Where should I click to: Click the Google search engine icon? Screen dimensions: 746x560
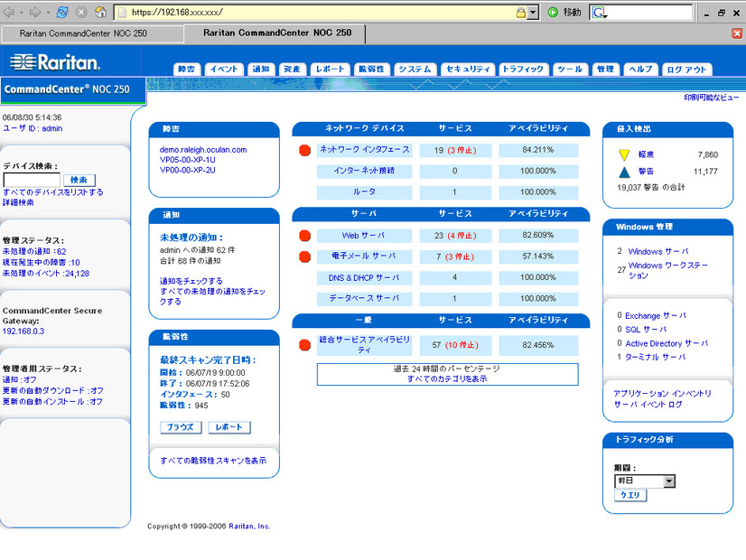click(x=599, y=13)
